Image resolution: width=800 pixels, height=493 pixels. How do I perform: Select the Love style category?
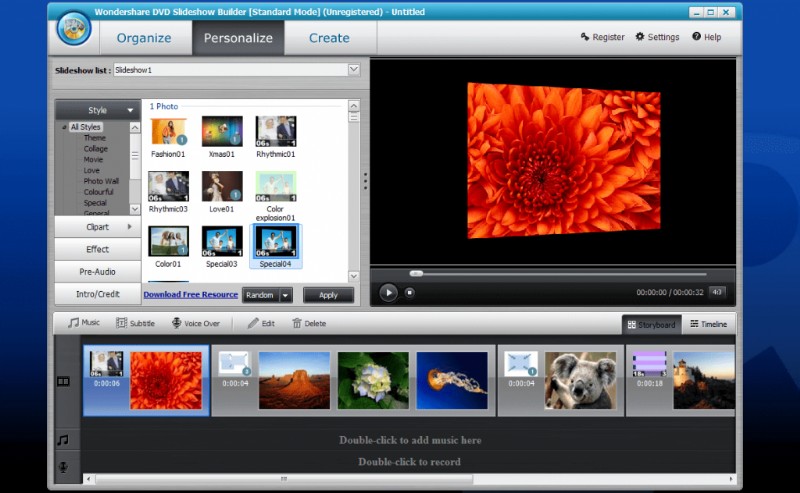click(91, 170)
